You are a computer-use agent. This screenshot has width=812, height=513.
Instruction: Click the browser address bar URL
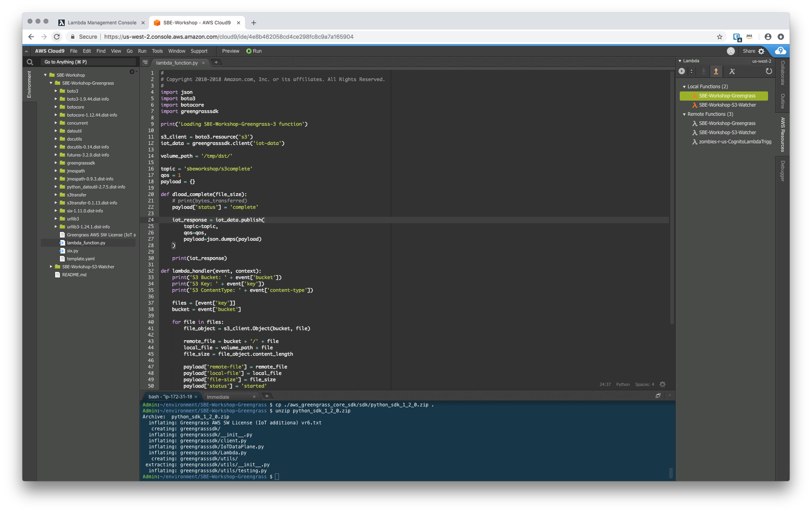pyautogui.click(x=229, y=37)
